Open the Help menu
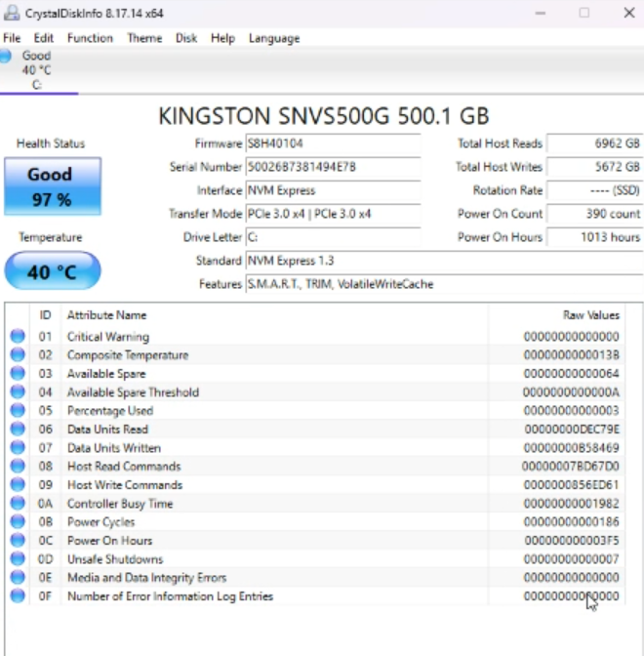The width and height of the screenshot is (644, 656). (x=222, y=38)
